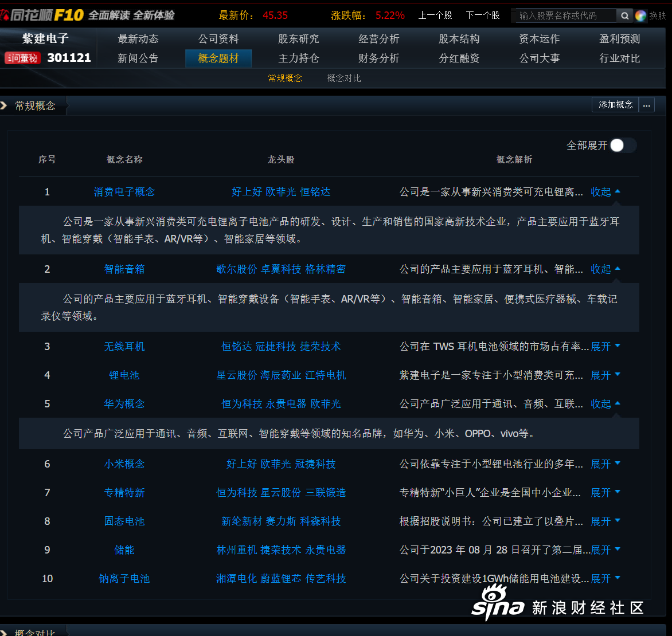Image resolution: width=672 pixels, height=636 pixels.
Task: Expand the 钠离子电池 row analysis
Action: [x=605, y=578]
